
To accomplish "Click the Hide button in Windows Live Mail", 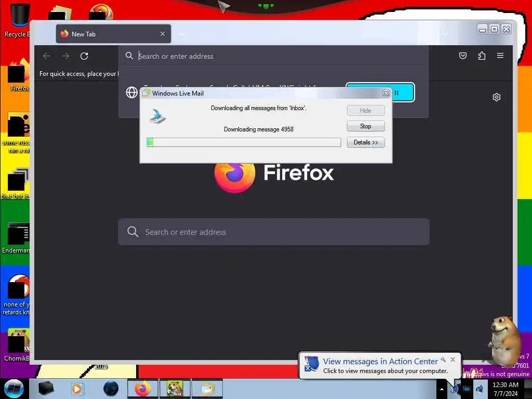I will point(365,111).
